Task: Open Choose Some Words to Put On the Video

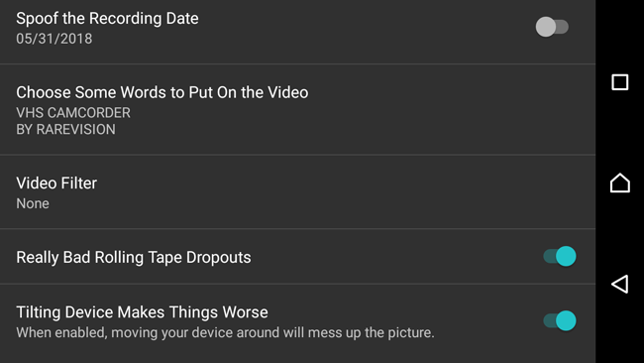Action: (298, 109)
